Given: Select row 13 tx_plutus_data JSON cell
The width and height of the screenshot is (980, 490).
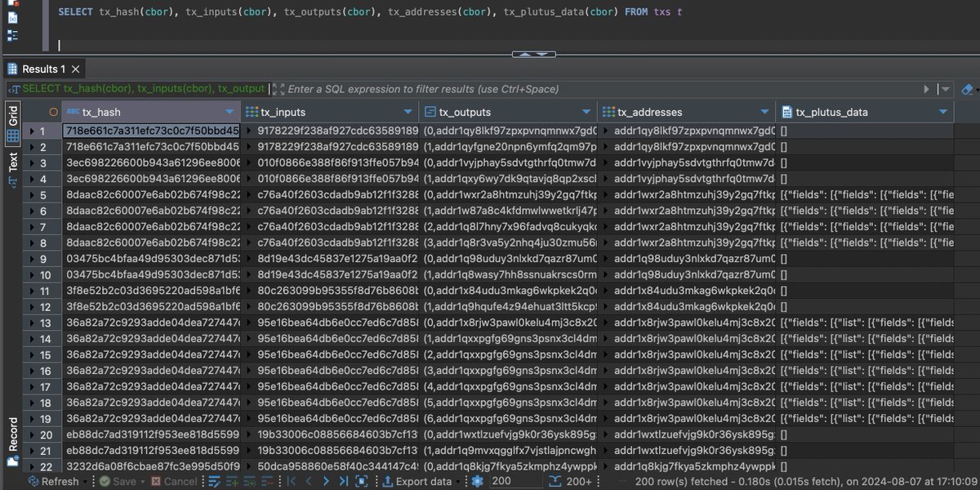Looking at the screenshot, I should coord(865,323).
